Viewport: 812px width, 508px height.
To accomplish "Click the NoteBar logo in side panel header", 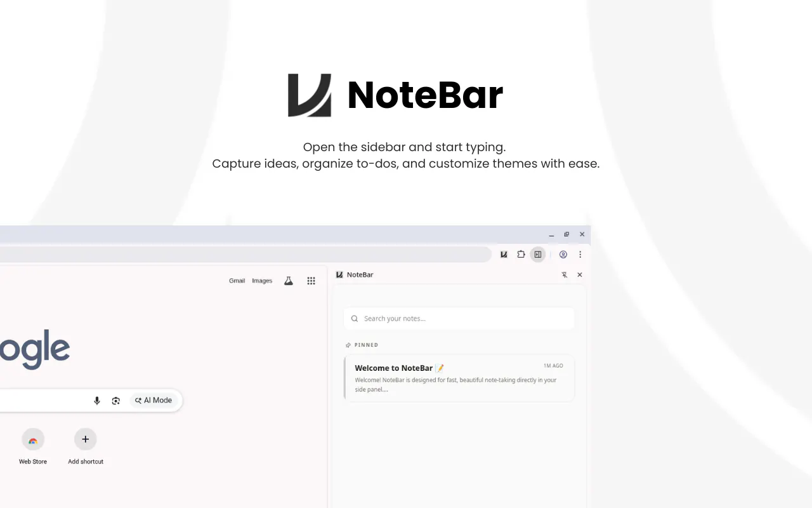I will (339, 275).
